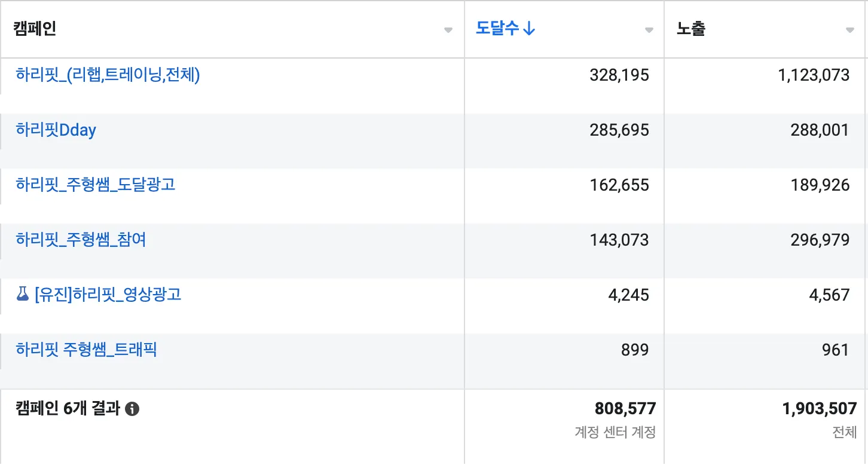Sort by the 도달수 column header

coord(497,29)
